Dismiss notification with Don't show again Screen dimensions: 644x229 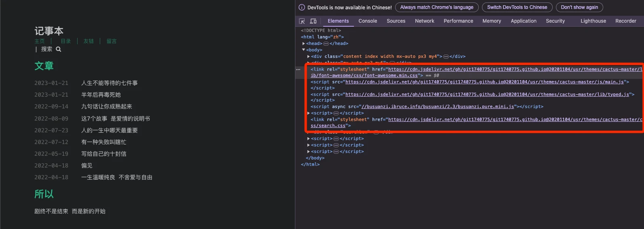(579, 7)
